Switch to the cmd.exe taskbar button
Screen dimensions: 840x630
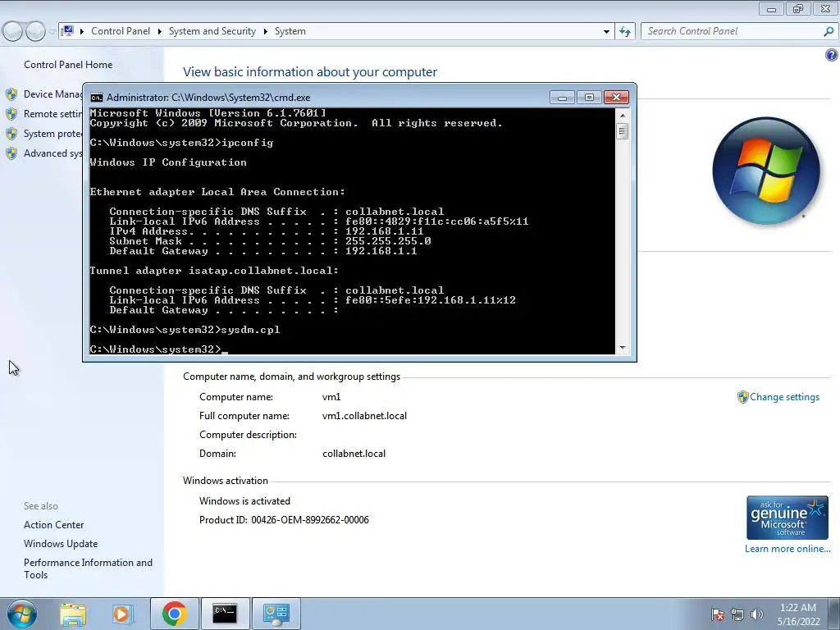[225, 614]
